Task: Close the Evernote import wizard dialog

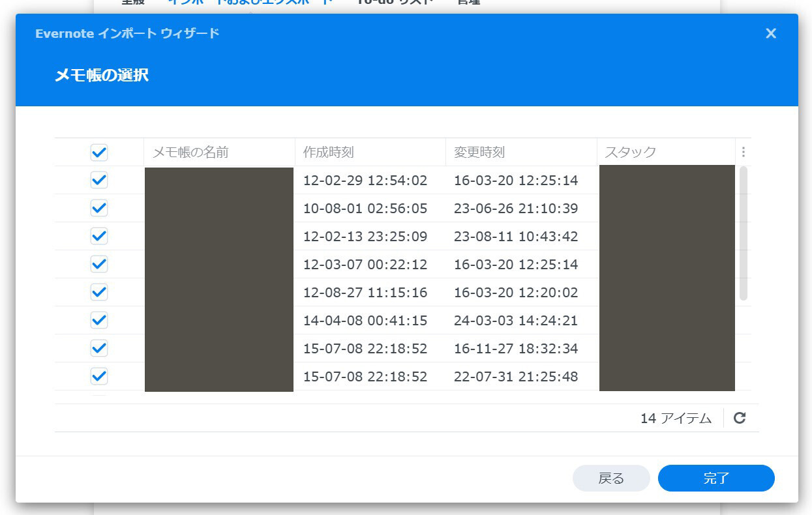Action: pyautogui.click(x=771, y=33)
